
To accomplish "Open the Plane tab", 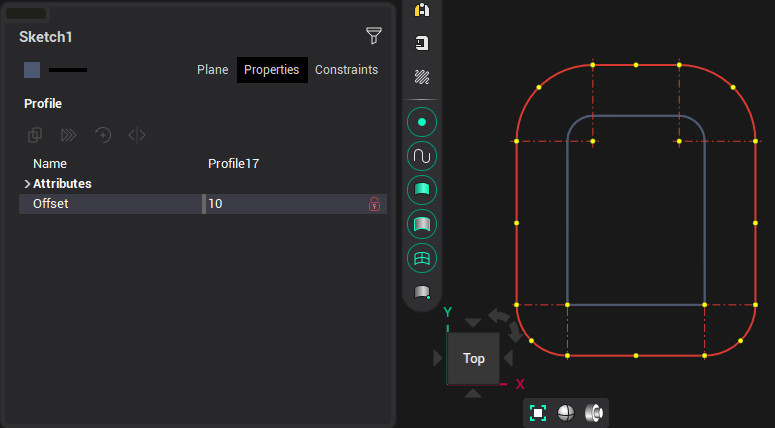I will 212,70.
